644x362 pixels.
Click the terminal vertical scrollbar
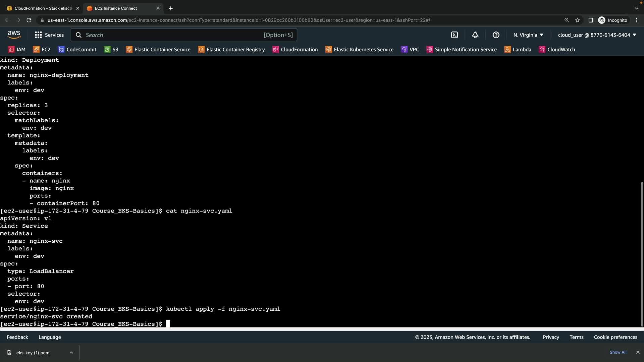click(x=642, y=254)
